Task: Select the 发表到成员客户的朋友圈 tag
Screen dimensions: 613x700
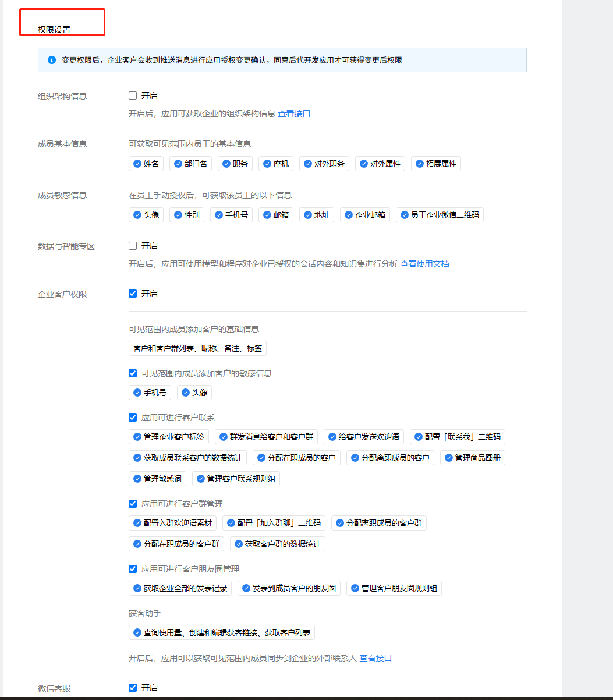Action: 289,588
